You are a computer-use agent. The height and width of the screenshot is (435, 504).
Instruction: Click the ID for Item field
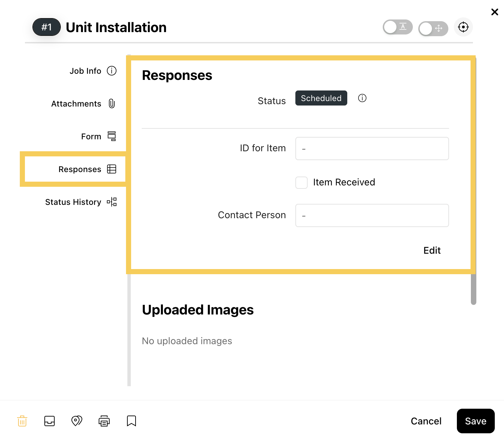(x=372, y=149)
